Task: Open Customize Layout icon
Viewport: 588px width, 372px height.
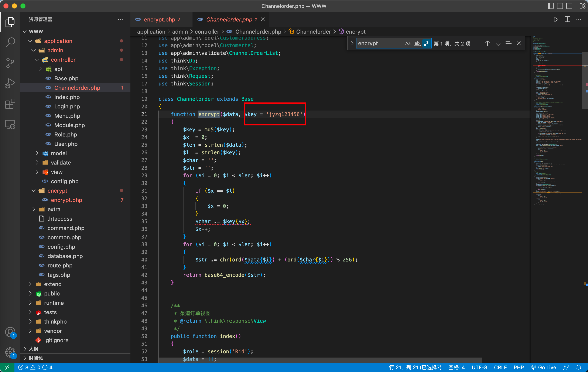Action: coord(582,6)
